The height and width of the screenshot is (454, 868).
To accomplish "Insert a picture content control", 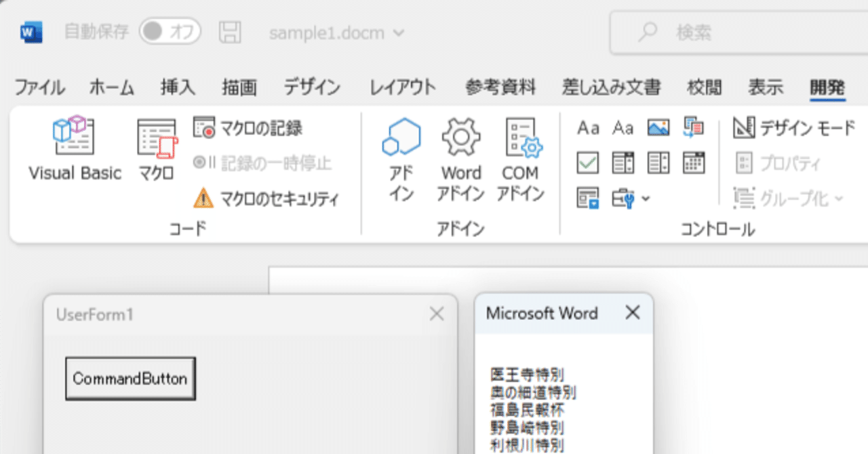I will coord(658,127).
